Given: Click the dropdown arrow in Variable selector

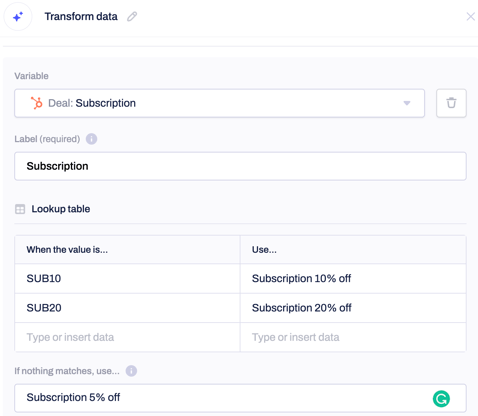Looking at the screenshot, I should click(x=407, y=103).
